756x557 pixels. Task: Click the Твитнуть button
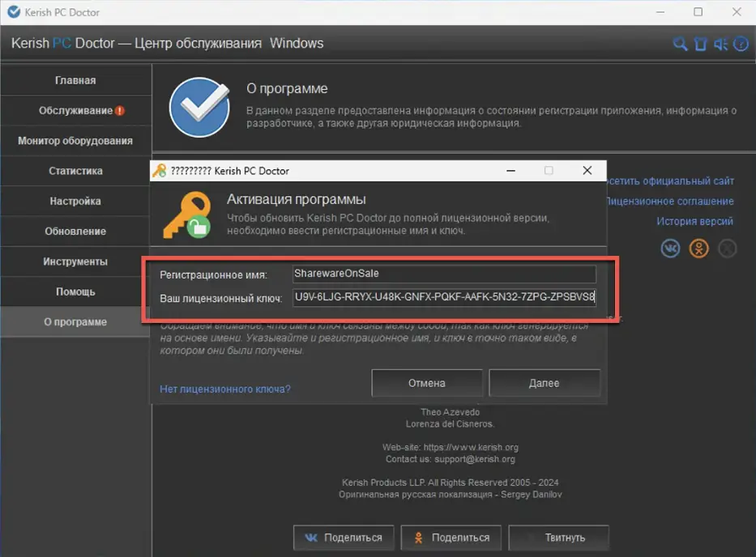pos(559,538)
